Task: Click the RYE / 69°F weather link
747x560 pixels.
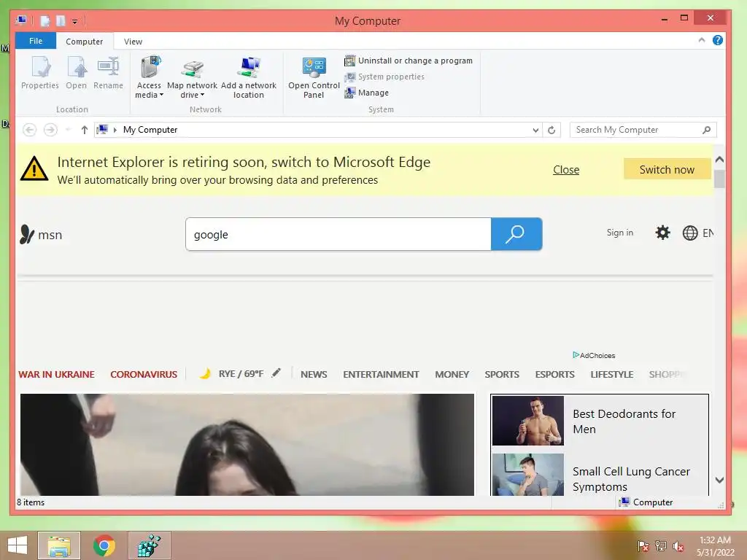Action: (x=241, y=374)
